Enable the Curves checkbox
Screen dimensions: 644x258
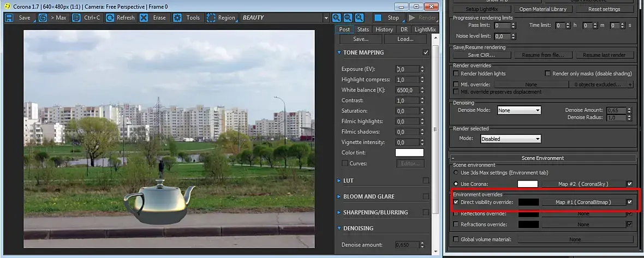pyautogui.click(x=345, y=163)
